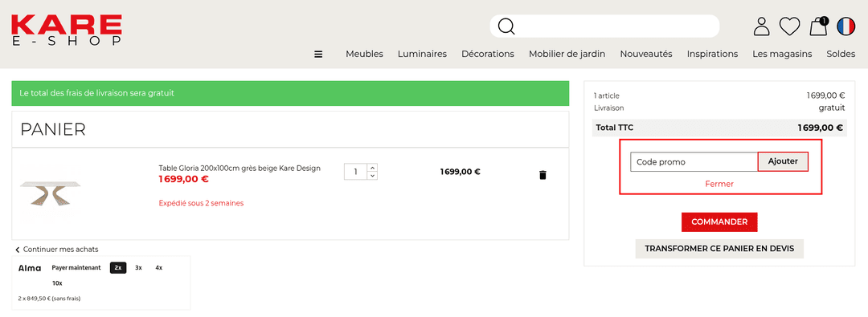
Task: Click the Livraison gratuit value
Action: tap(832, 108)
